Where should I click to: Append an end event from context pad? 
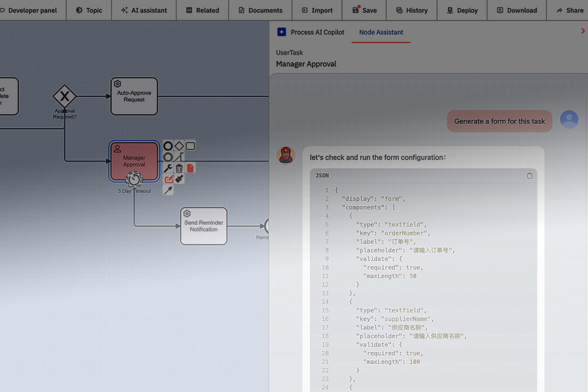point(168,146)
